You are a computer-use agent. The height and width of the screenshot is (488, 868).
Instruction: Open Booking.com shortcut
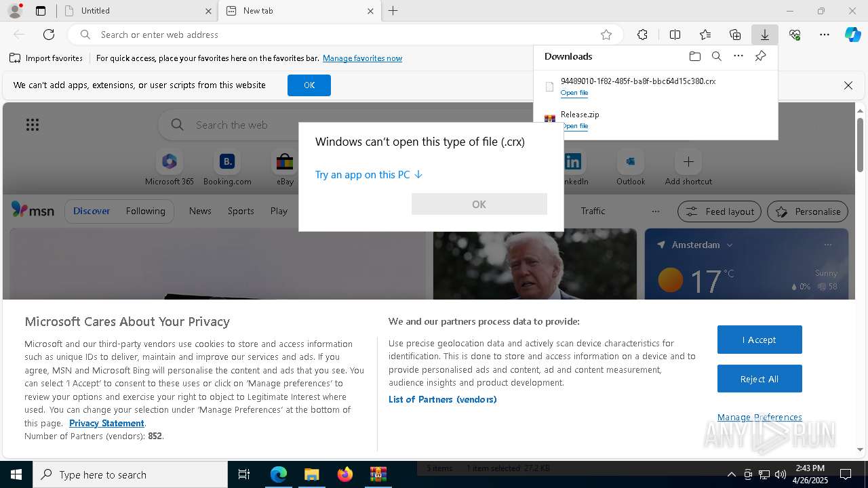(x=227, y=168)
